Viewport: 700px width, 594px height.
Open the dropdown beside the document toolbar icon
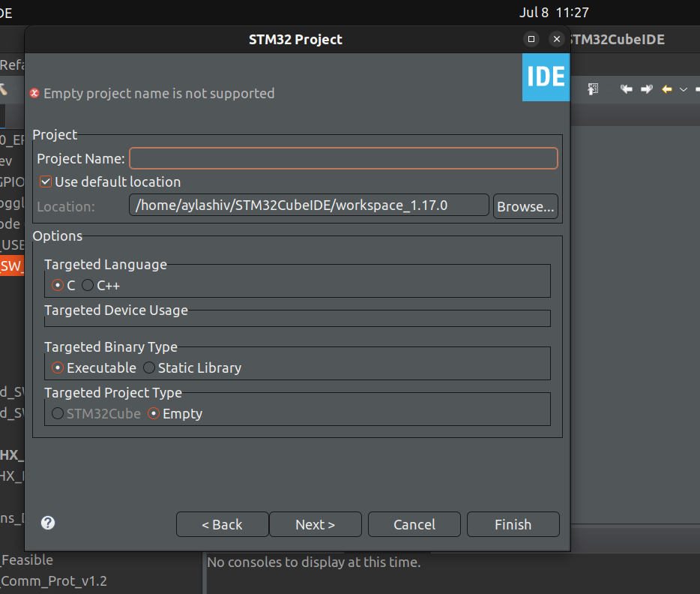point(609,89)
